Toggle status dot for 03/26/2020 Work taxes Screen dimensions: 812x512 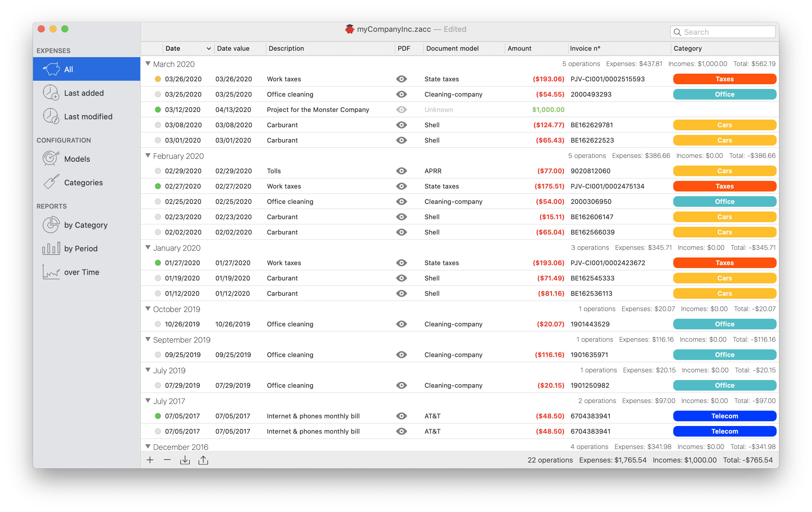(158, 79)
